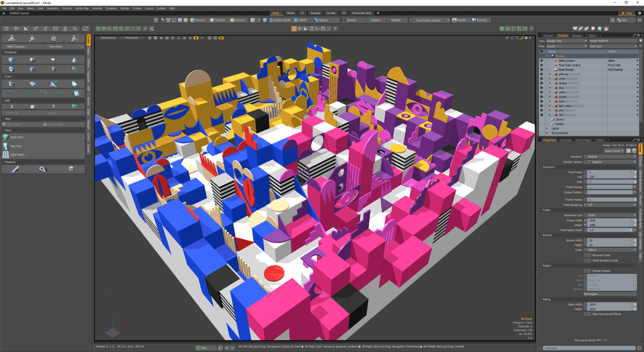Viewport: 644px width, 352px height.
Task: Enable the Reverse Order checkbox
Action: (589, 255)
